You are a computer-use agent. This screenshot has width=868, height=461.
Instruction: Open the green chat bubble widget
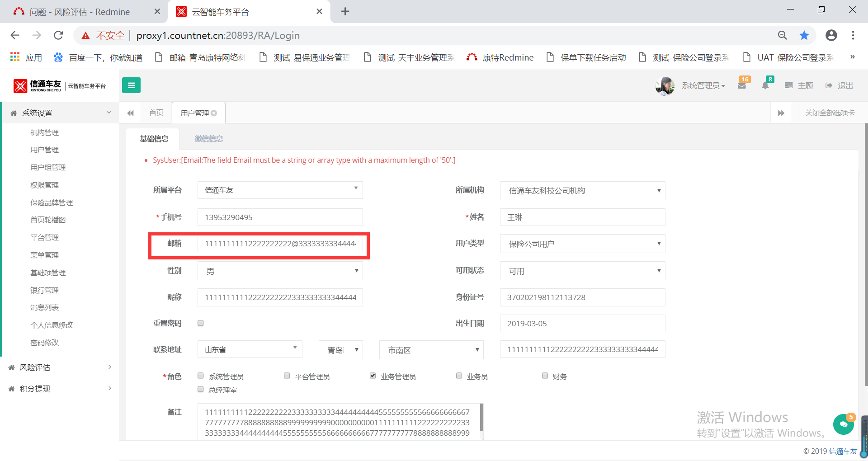[x=844, y=424]
